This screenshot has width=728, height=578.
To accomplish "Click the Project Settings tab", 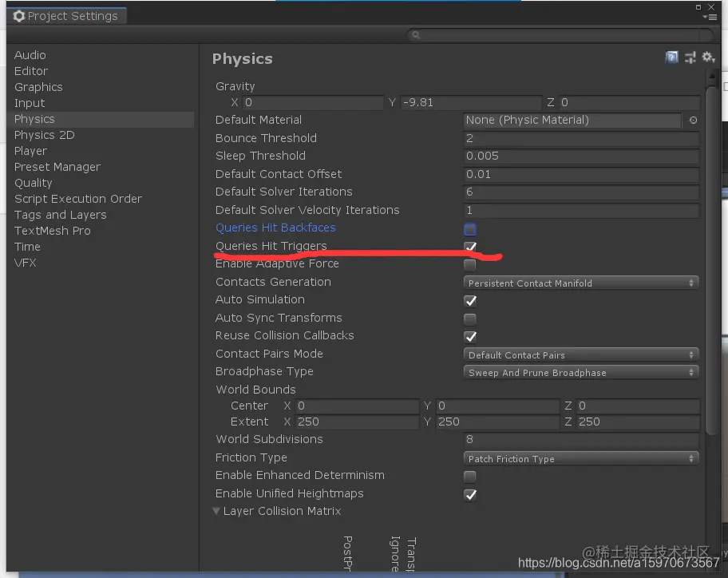I will (x=66, y=16).
